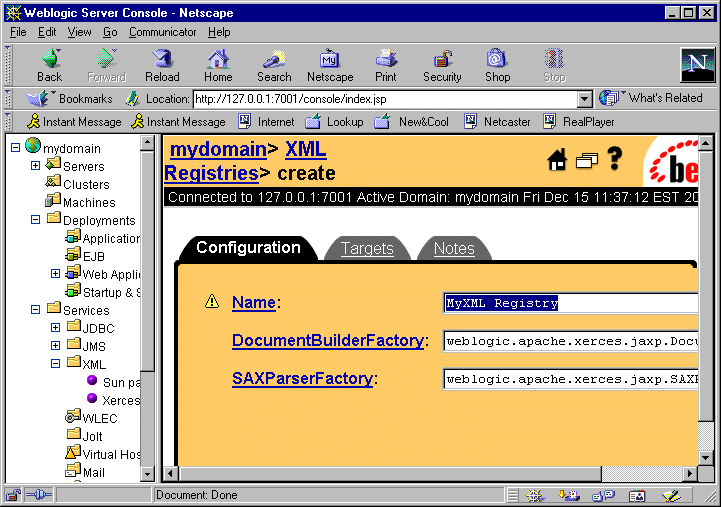Open the Go menu
Viewport: 721px width, 507px height.
coord(110,32)
